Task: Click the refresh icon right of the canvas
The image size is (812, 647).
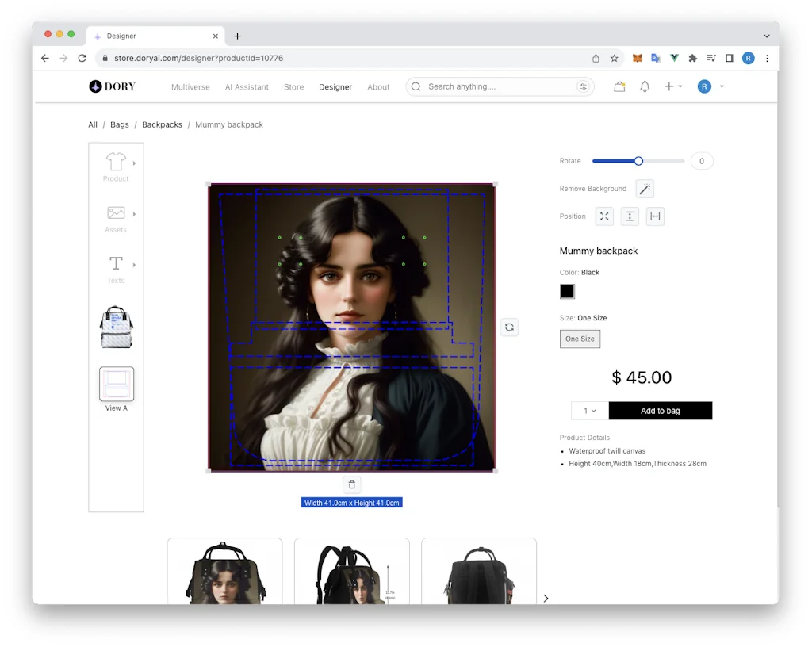Action: pyautogui.click(x=509, y=327)
